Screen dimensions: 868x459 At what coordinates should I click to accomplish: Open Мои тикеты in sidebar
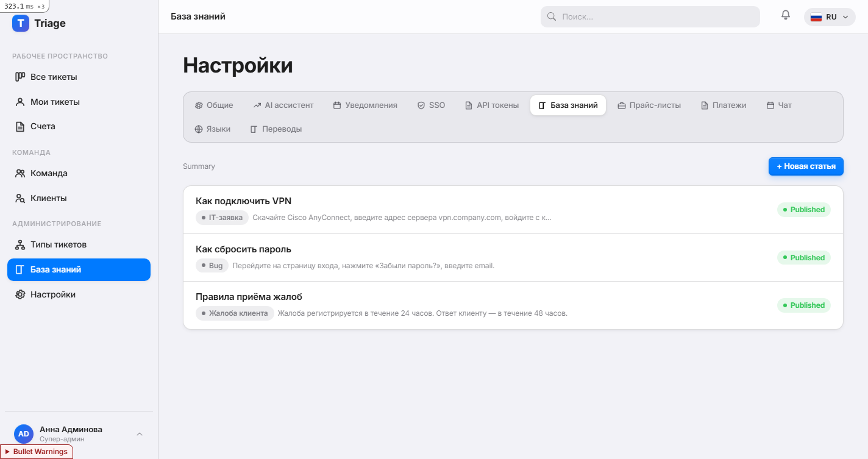point(79,102)
